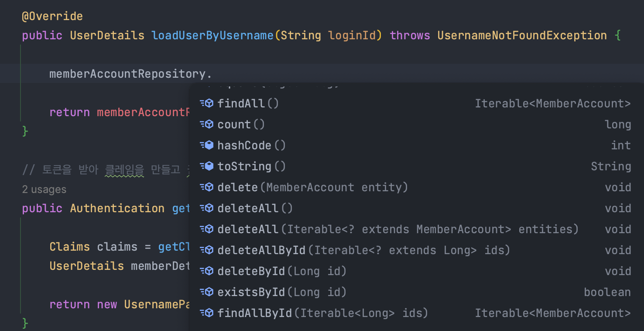Click the deleteAllById method icon
The image size is (644, 331).
coord(207,250)
